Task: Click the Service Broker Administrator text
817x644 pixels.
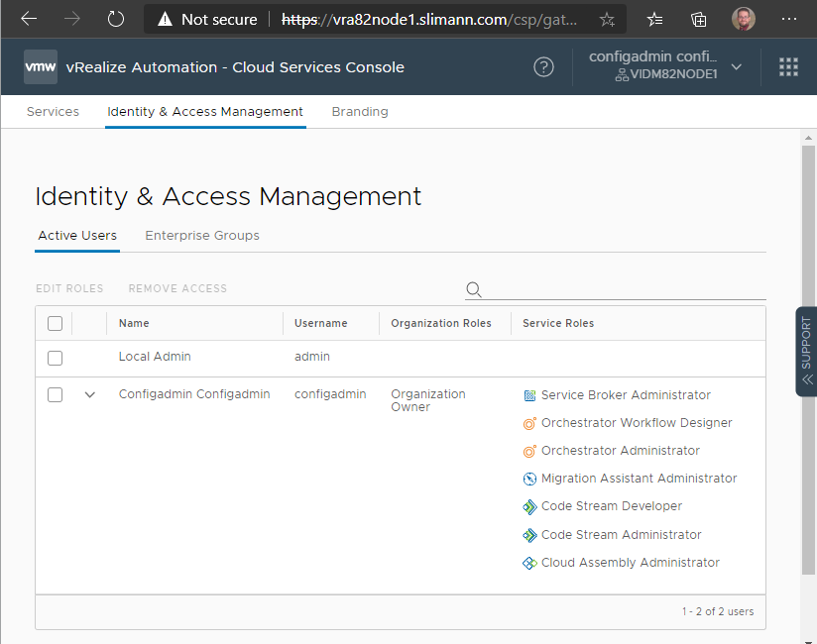Action: (x=626, y=395)
